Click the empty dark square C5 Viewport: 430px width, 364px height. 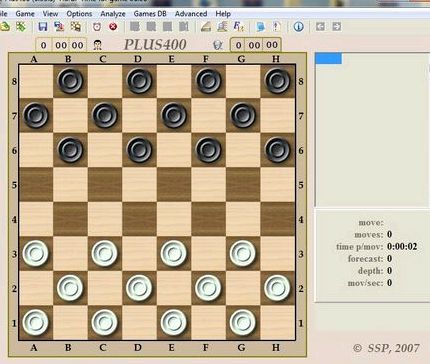tap(105, 184)
